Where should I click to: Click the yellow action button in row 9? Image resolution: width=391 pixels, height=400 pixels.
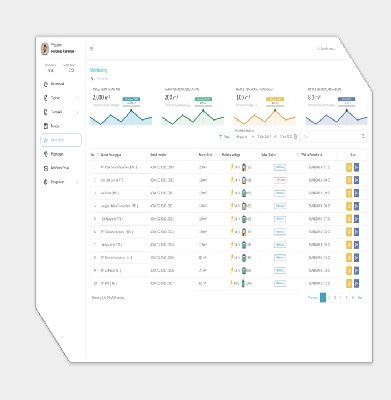(349, 270)
